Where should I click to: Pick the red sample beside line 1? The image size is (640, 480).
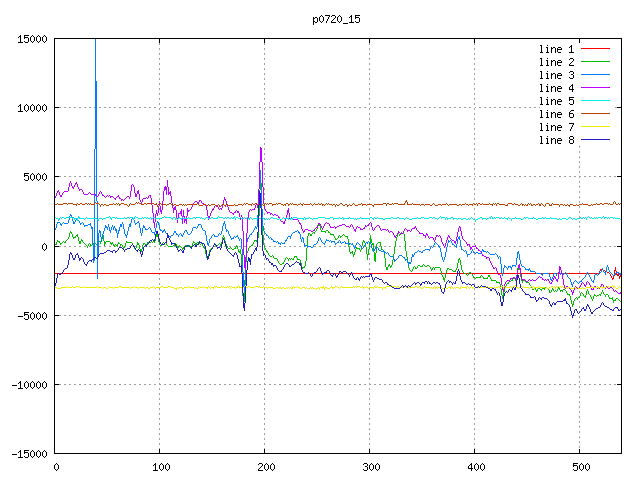click(595, 49)
